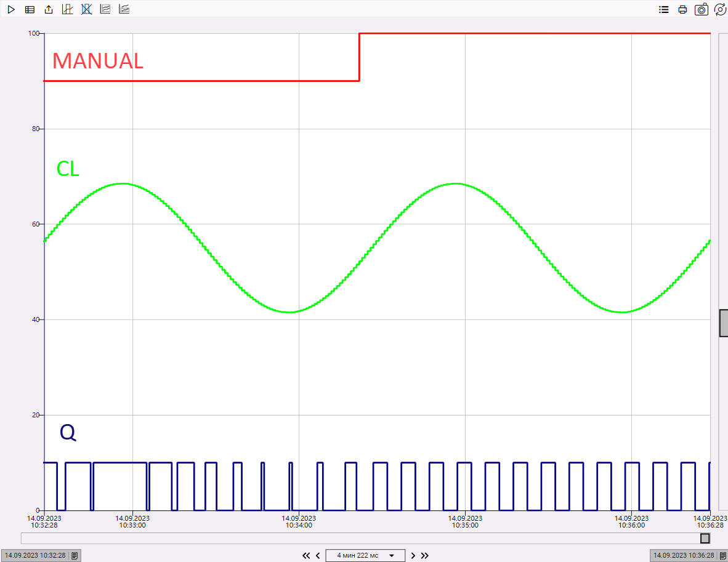728x562 pixels.
Task: Select the curve interpolation chart icon
Action: [105, 9]
